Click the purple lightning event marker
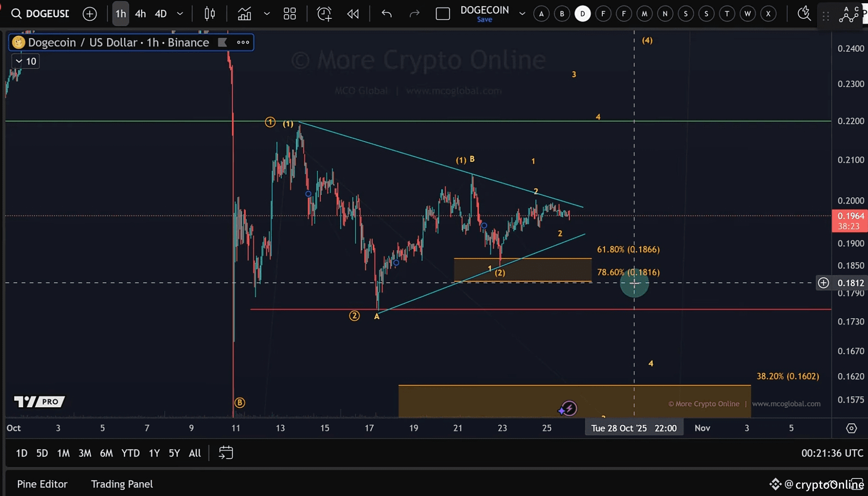Viewport: 868px width, 496px height. 569,408
